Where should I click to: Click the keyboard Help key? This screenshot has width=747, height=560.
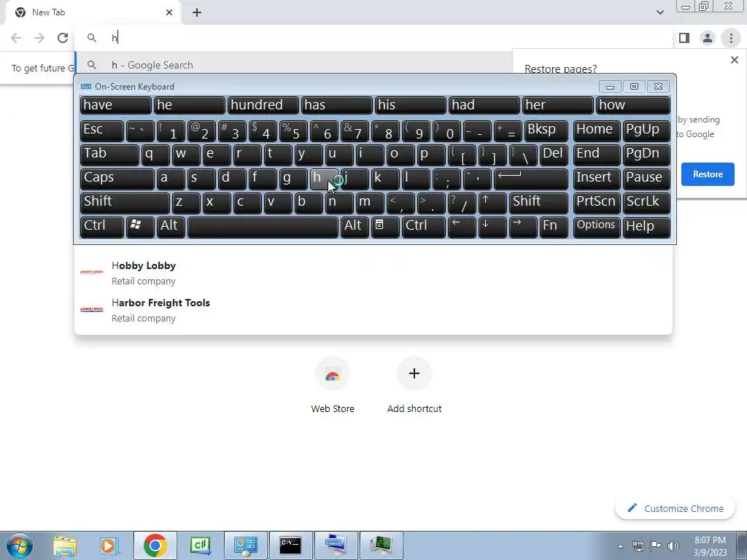pyautogui.click(x=646, y=227)
